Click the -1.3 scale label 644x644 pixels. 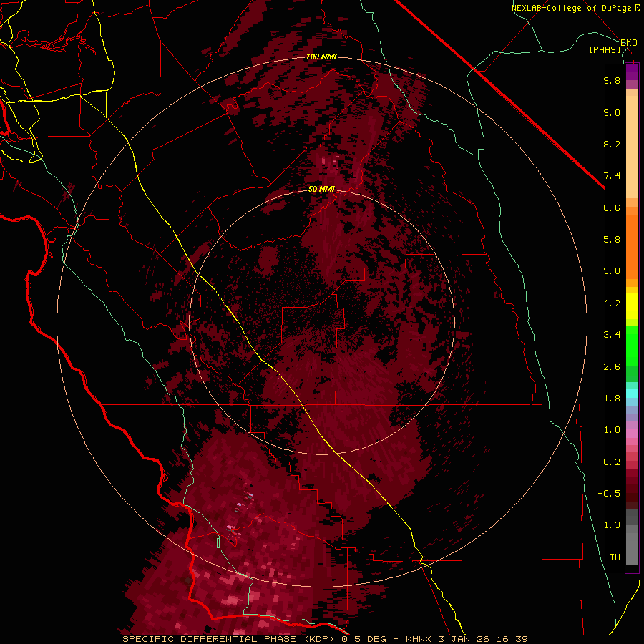tap(609, 525)
